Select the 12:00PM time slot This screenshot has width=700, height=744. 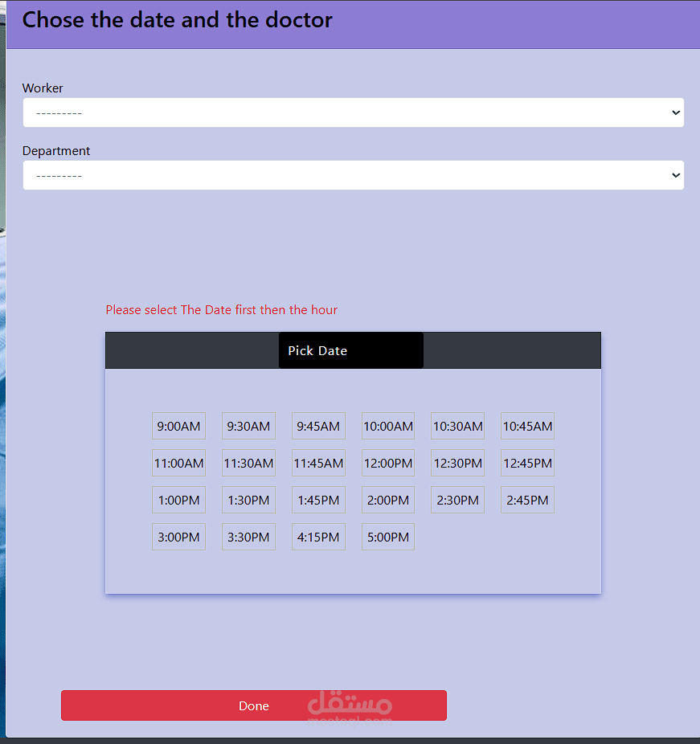[x=388, y=463]
